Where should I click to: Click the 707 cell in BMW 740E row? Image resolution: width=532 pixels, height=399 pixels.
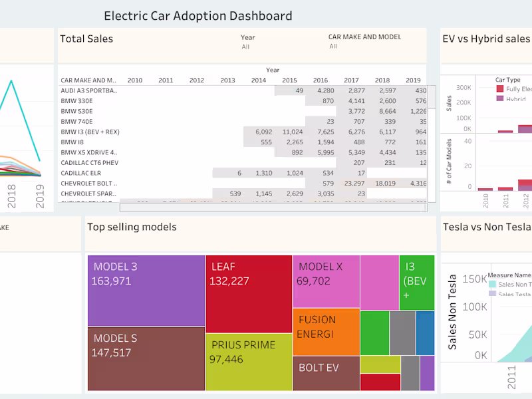tap(359, 122)
